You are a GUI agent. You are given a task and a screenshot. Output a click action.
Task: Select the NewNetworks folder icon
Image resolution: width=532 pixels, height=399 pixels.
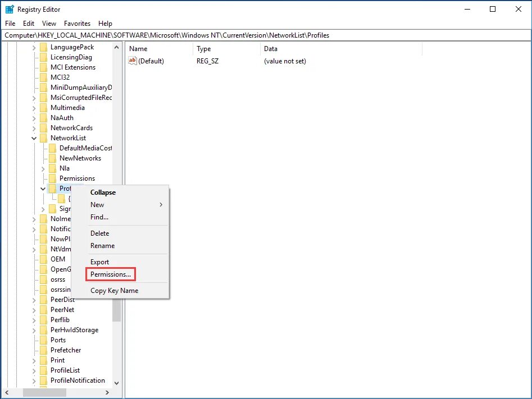pyautogui.click(x=52, y=158)
